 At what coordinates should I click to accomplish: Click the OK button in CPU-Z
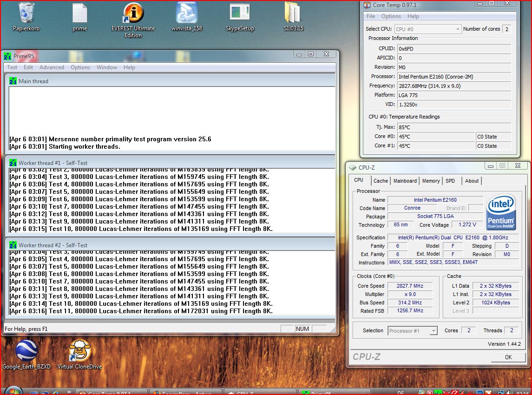pyautogui.click(x=508, y=357)
